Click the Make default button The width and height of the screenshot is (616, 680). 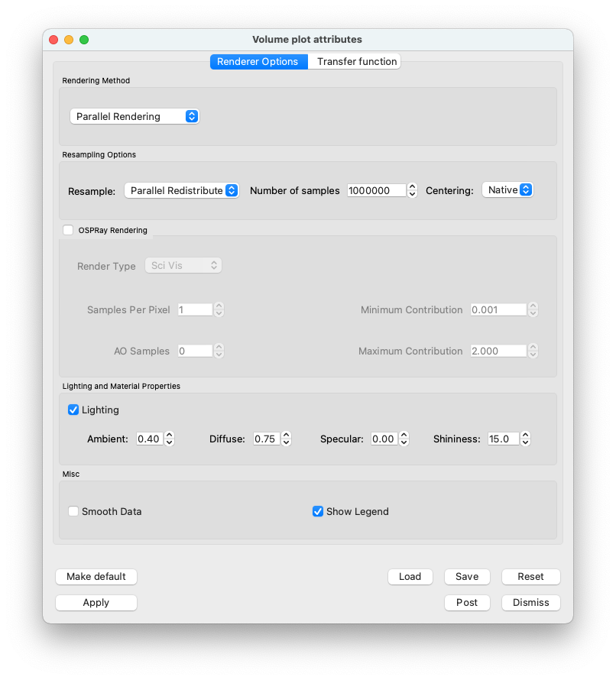click(96, 576)
